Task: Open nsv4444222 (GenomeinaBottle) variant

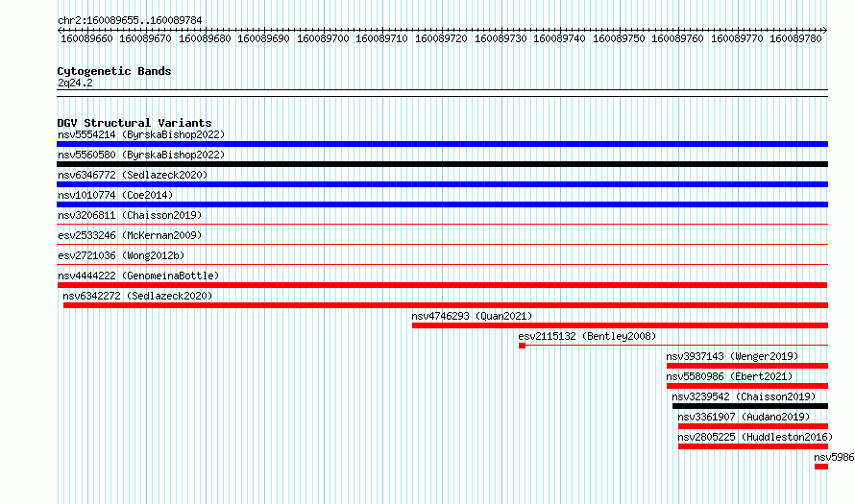Action: [138, 276]
